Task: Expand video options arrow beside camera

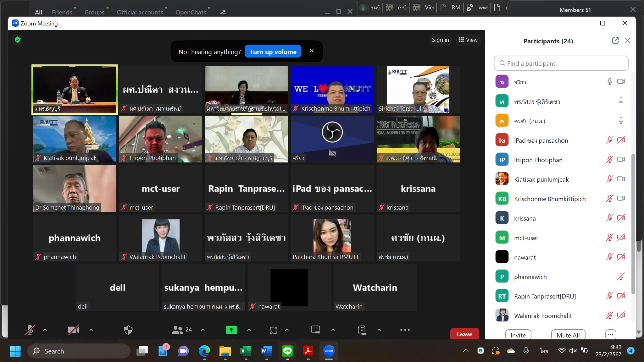Action: click(x=91, y=330)
